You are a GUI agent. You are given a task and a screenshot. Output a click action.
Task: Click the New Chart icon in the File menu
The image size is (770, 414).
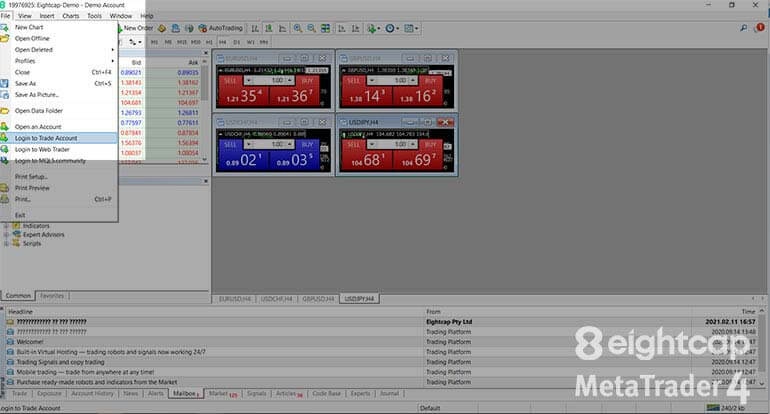point(4,27)
